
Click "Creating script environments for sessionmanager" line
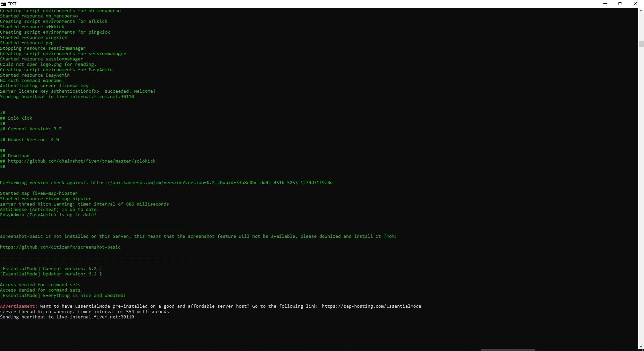(63, 54)
